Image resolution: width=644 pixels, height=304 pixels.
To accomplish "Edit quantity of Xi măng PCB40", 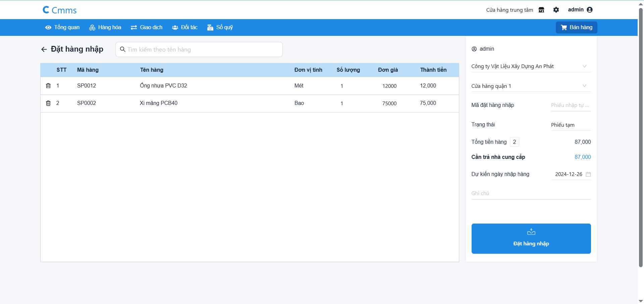I will [342, 104].
